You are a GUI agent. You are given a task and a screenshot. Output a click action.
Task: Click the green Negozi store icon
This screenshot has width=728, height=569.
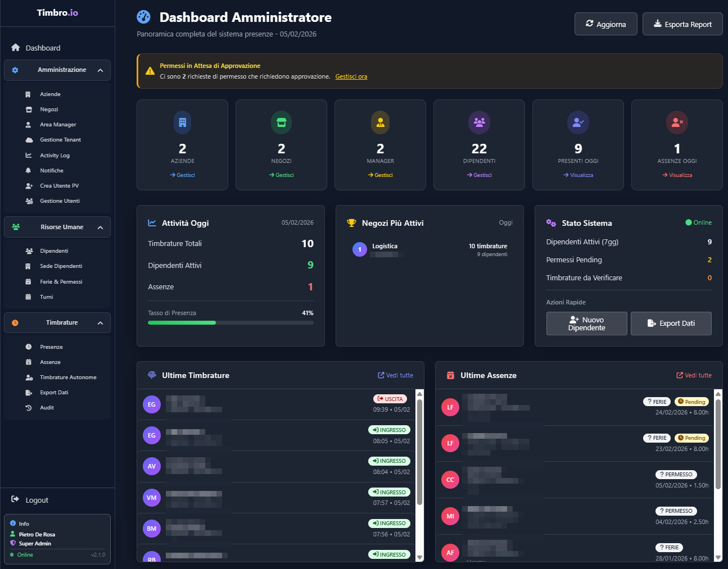click(x=281, y=122)
